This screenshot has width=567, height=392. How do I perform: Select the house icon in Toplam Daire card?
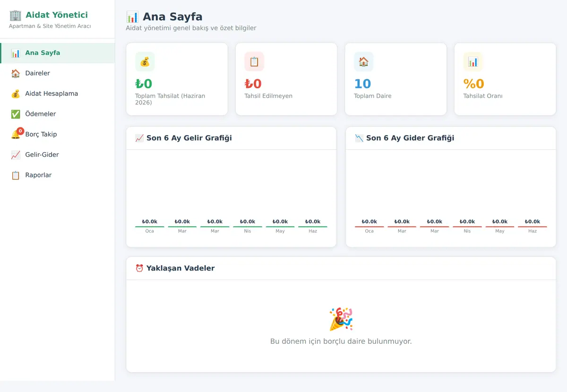(x=363, y=61)
